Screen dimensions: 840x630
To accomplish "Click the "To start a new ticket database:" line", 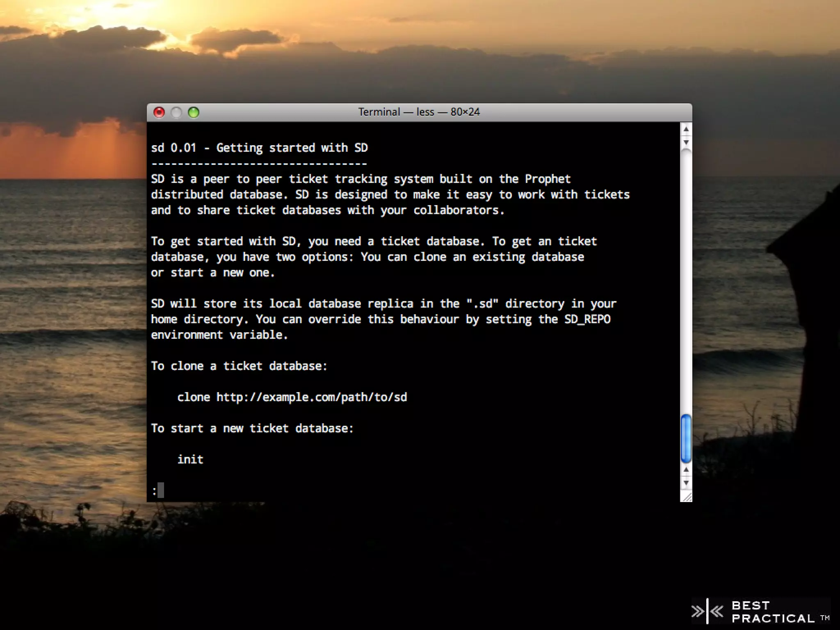I will [252, 428].
